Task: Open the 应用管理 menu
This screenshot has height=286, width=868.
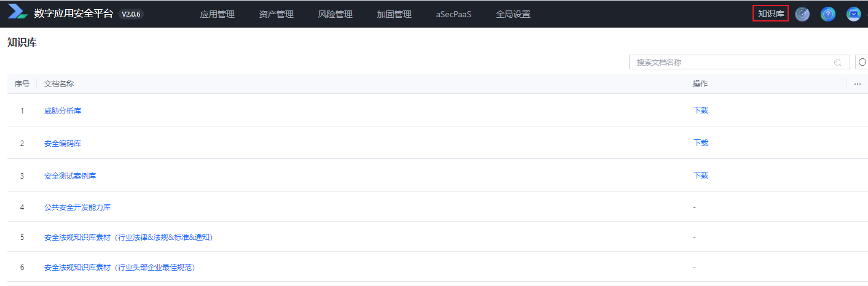Action: coord(217,14)
